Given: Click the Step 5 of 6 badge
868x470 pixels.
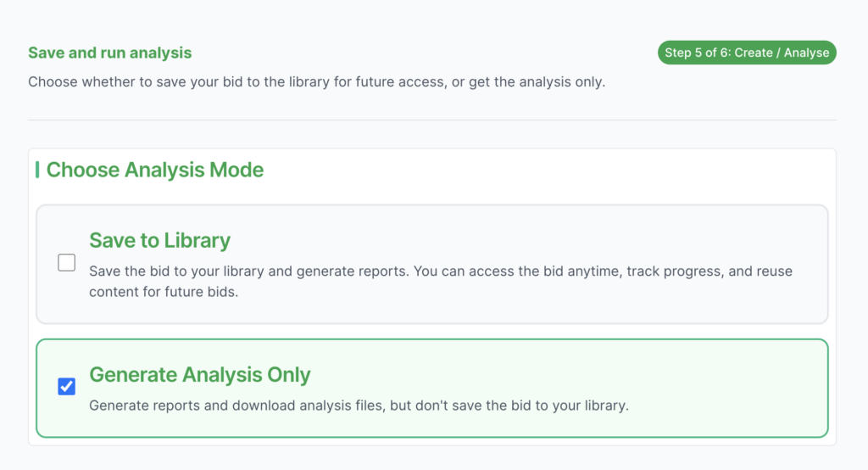Looking at the screenshot, I should pos(746,53).
